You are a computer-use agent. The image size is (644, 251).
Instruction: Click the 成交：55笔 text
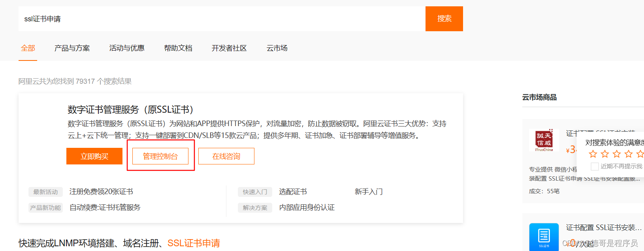coord(544,191)
